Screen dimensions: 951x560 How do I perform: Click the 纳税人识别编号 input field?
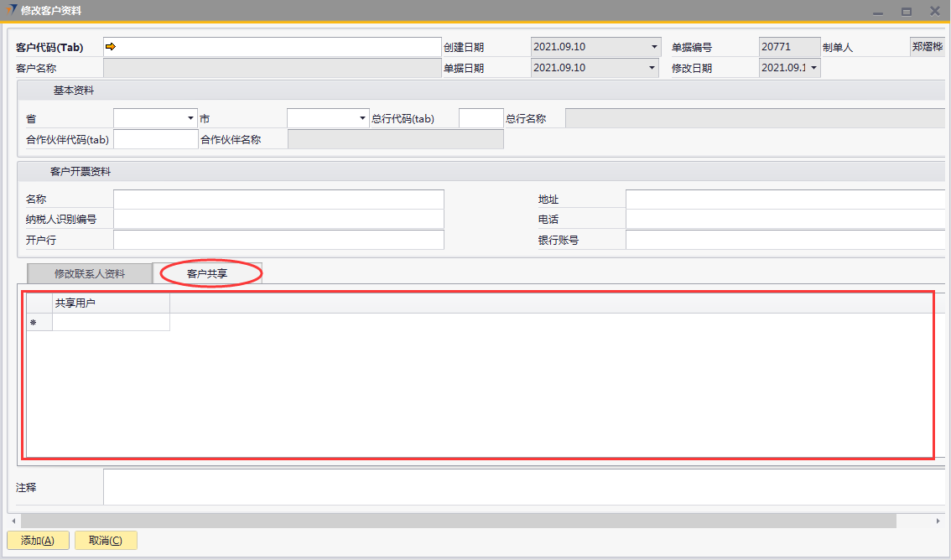278,220
